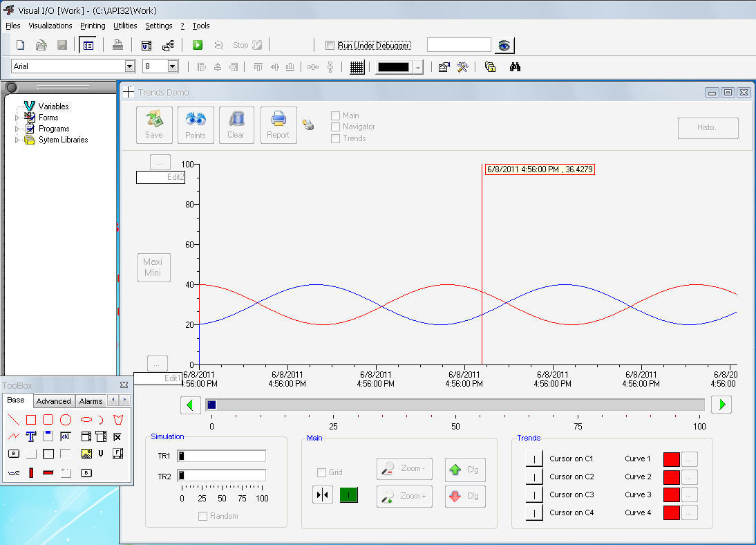Click the Clear button

point(236,125)
